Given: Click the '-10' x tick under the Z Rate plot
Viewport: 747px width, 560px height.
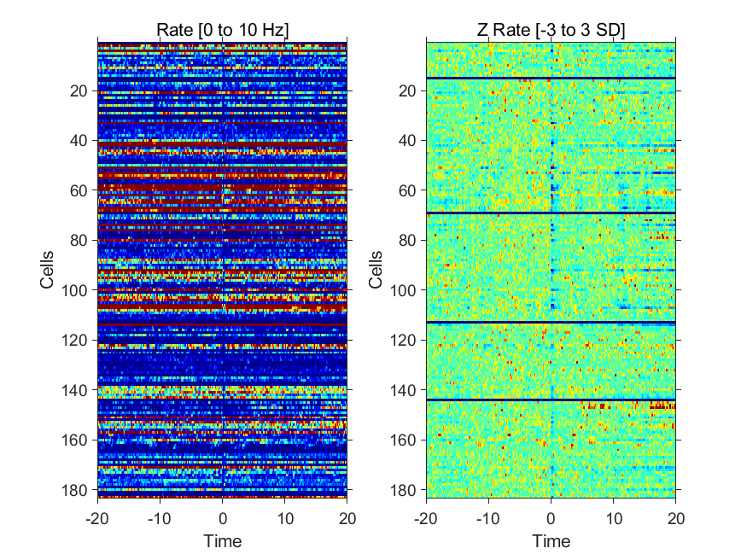Looking at the screenshot, I should point(489,518).
